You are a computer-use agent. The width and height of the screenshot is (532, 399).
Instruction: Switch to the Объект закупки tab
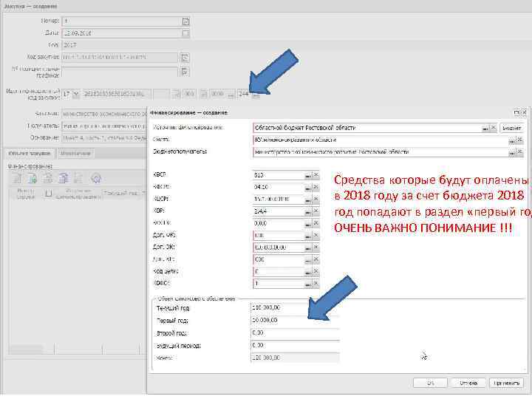point(30,154)
